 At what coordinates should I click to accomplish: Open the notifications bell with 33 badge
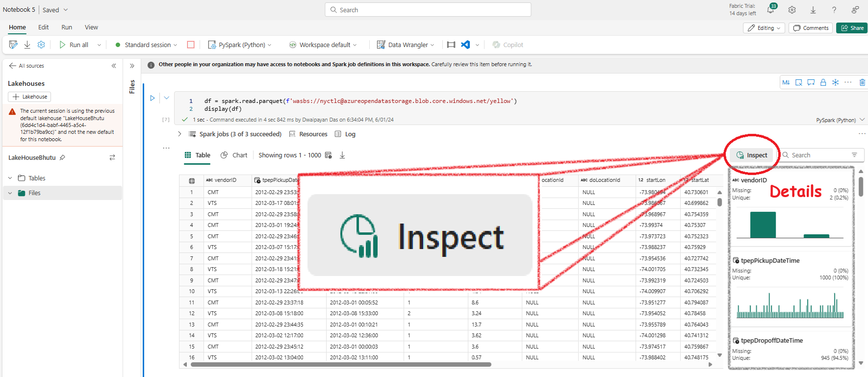pos(771,10)
